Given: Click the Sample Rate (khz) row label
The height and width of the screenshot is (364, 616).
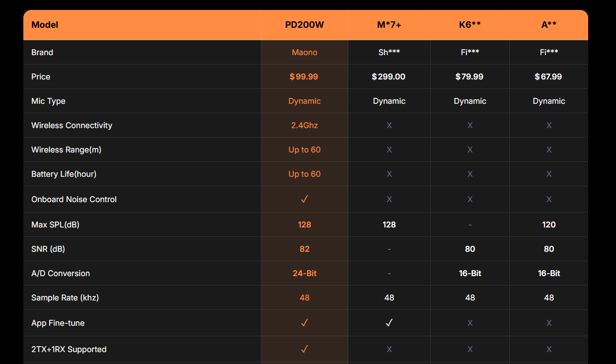Looking at the screenshot, I should pos(65,297).
